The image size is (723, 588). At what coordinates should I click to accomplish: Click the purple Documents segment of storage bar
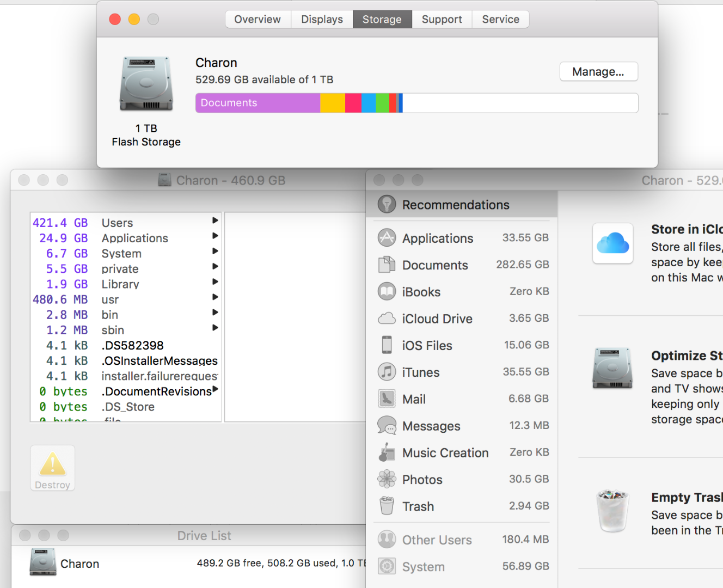[x=258, y=103]
